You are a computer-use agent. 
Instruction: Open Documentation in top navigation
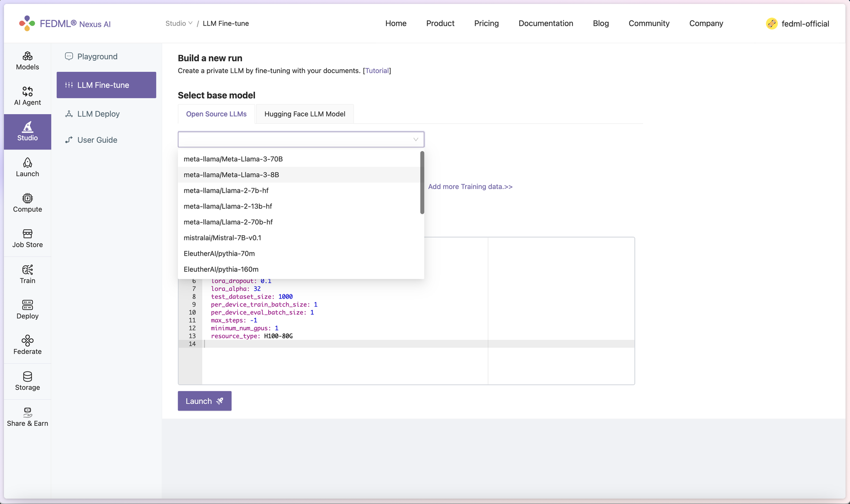pyautogui.click(x=546, y=23)
